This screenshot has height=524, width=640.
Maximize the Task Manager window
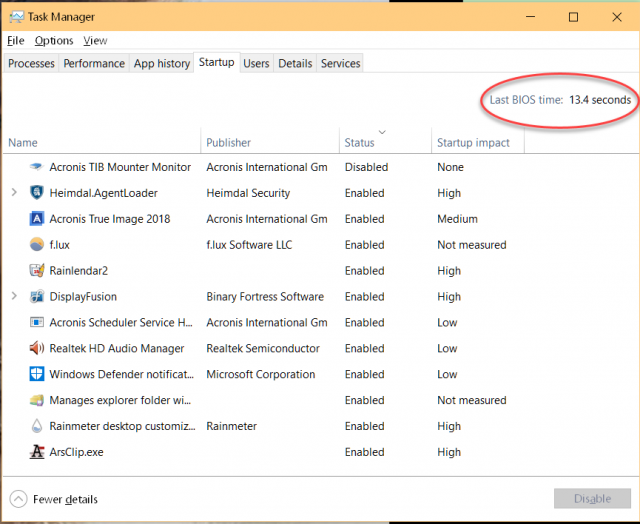pos(573,17)
